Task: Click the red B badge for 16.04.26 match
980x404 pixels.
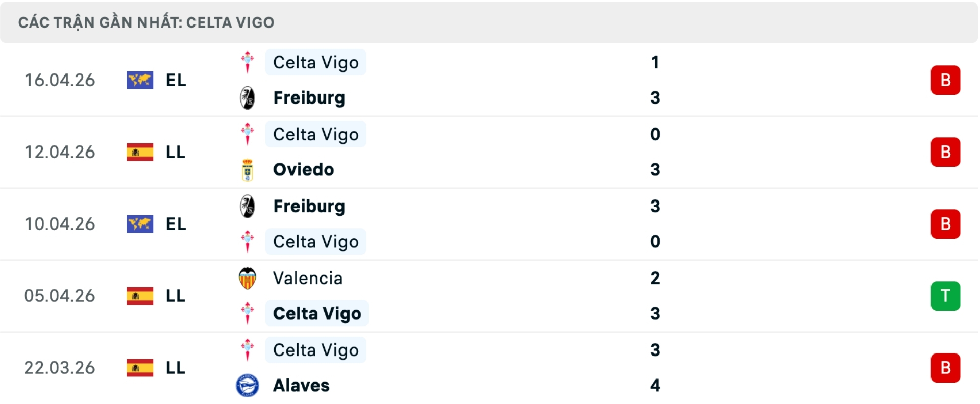Action: point(945,80)
